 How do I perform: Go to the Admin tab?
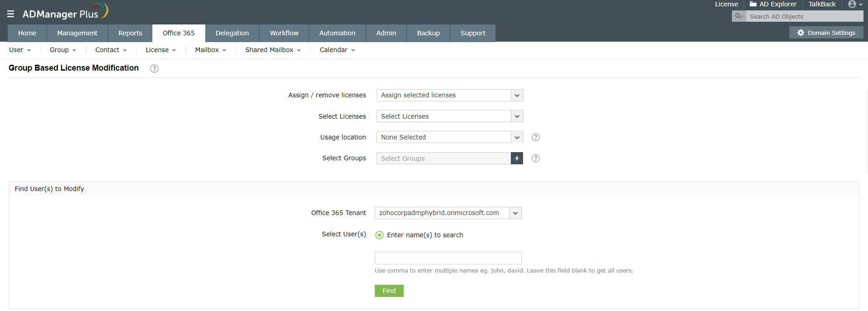pos(386,33)
